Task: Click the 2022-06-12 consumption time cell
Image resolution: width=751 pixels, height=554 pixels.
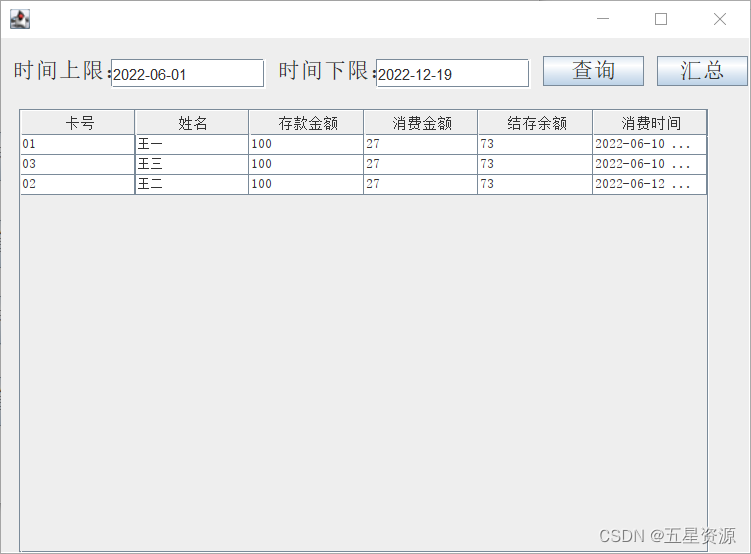Action: coord(650,184)
